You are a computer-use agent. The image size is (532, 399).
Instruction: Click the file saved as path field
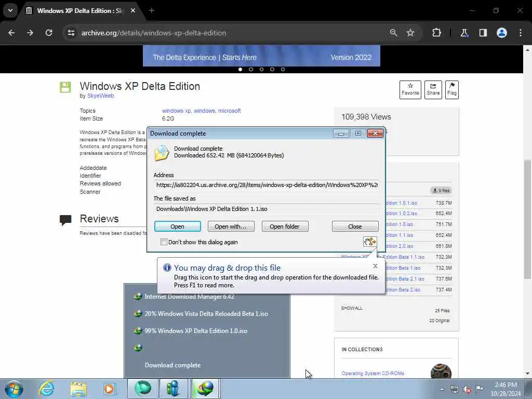267,209
